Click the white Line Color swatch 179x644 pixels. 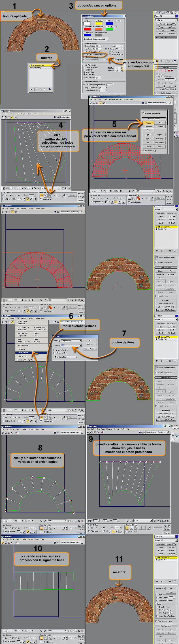tap(87, 24)
